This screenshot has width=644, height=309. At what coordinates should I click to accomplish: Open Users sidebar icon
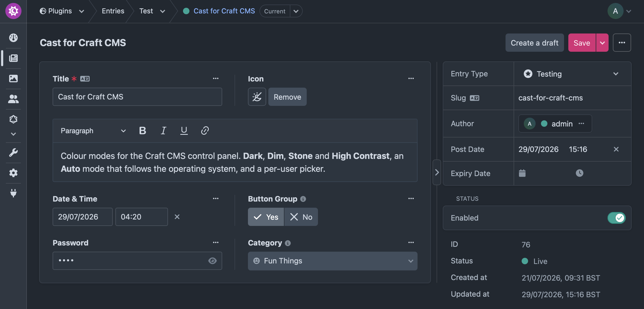pyautogui.click(x=13, y=99)
